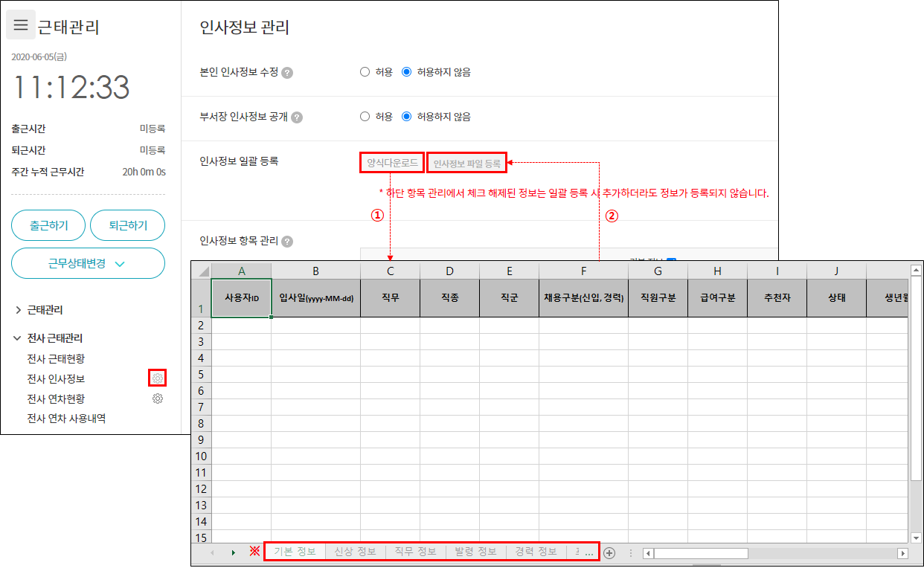Click the 양식다운로드 button
The image size is (924, 568).
(392, 163)
